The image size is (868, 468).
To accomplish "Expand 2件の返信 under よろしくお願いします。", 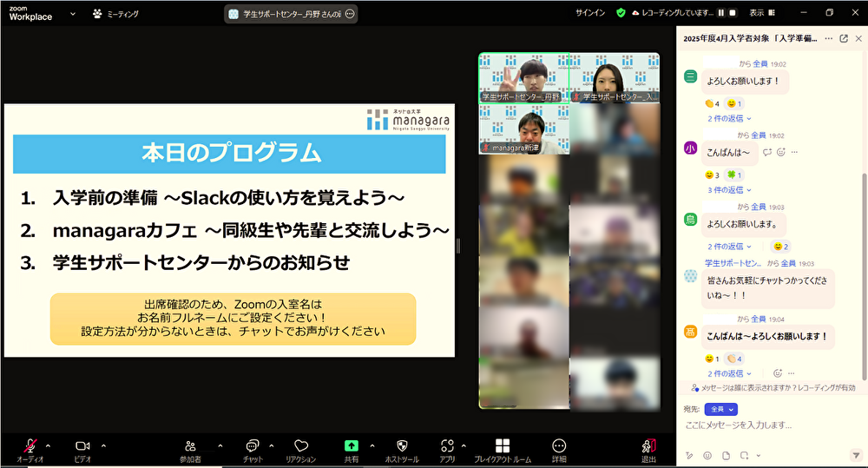I will point(729,247).
